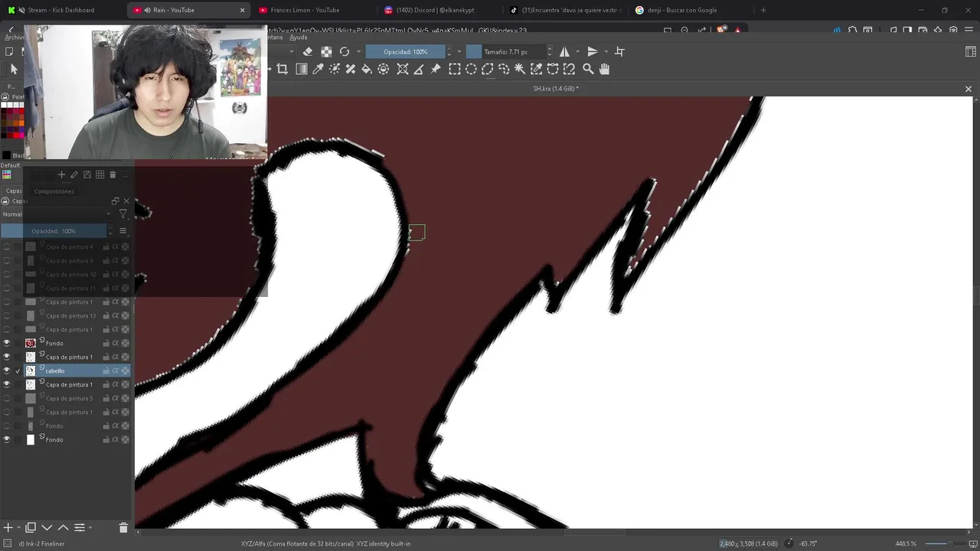
Task: Select the Polygonal Selection tool
Action: pos(487,69)
